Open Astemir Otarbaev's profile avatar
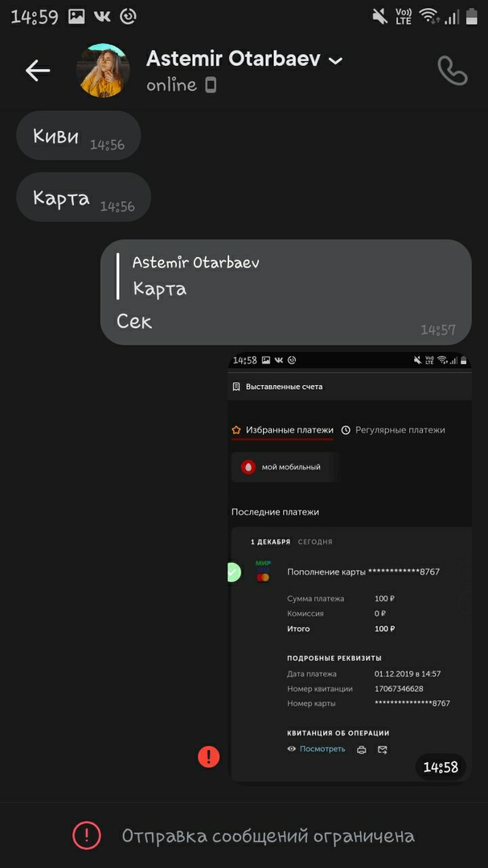This screenshot has width=488, height=868. tap(103, 71)
